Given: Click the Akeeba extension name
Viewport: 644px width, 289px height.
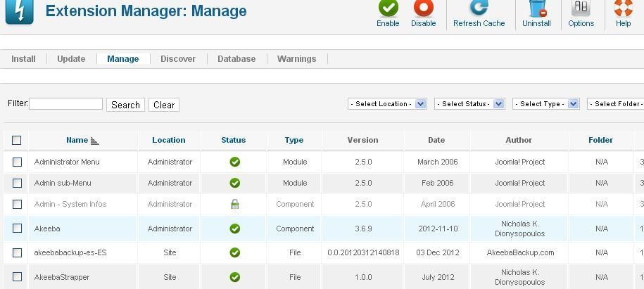Looking at the screenshot, I should click(47, 229).
